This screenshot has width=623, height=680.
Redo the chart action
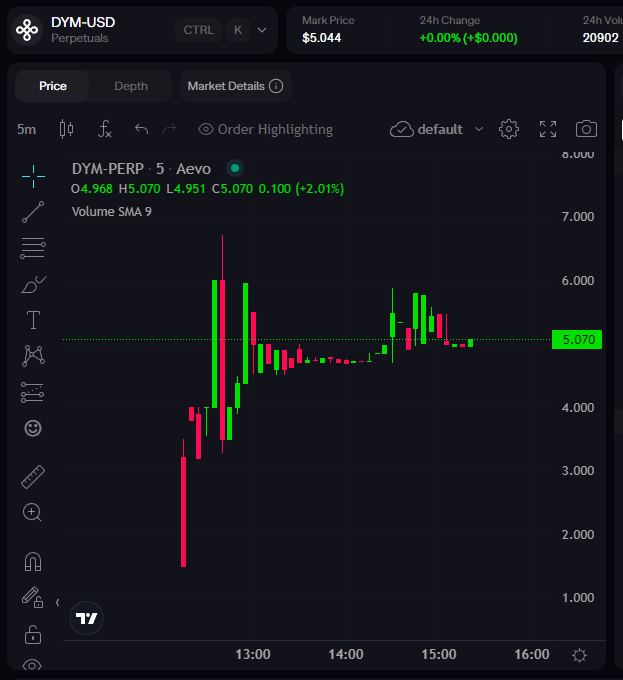170,129
